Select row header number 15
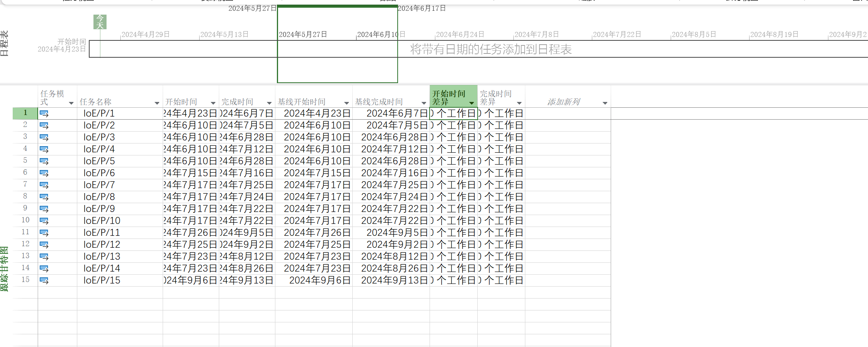Image resolution: width=868 pixels, height=347 pixels. [25, 280]
